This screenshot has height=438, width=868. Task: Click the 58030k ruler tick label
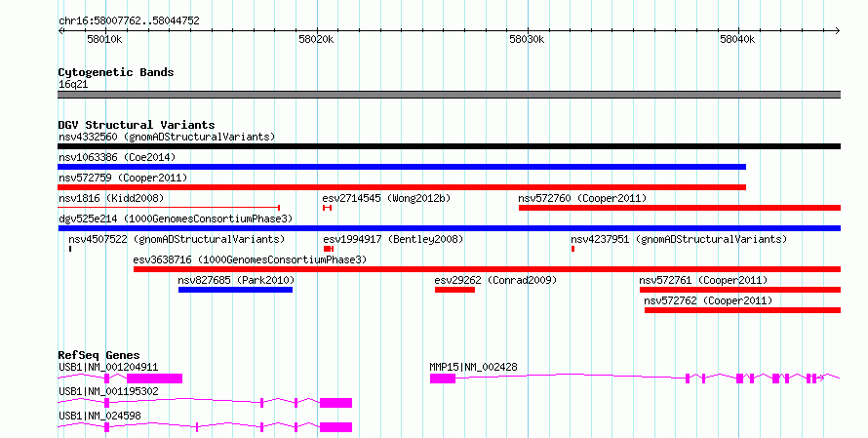click(527, 39)
